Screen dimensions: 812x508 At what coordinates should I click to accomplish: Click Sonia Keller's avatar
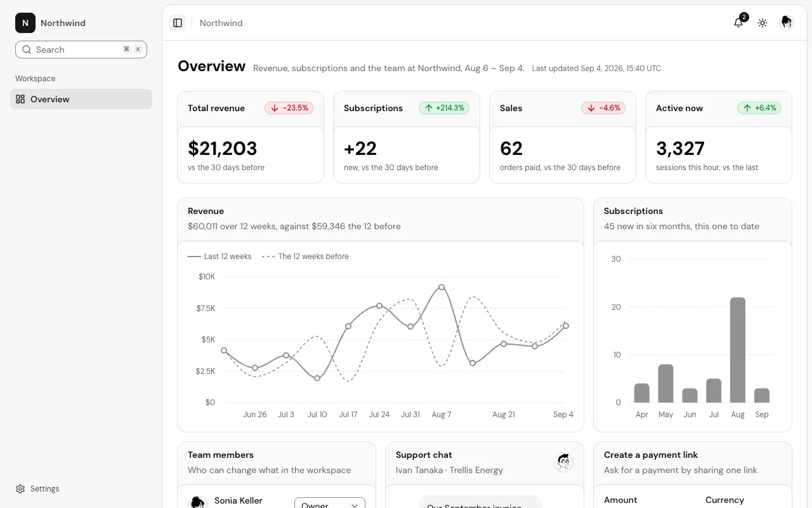[198, 502]
